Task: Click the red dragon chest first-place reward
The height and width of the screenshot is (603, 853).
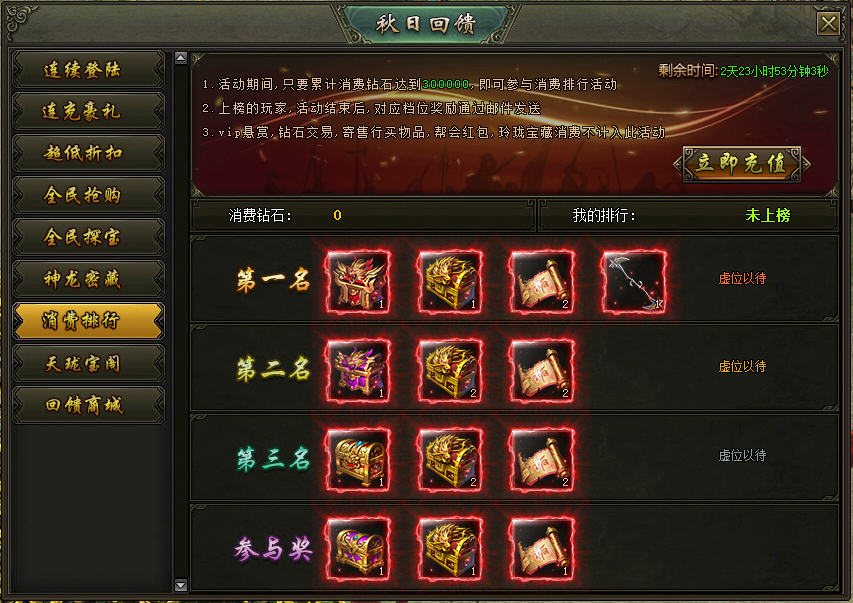Action: (358, 281)
